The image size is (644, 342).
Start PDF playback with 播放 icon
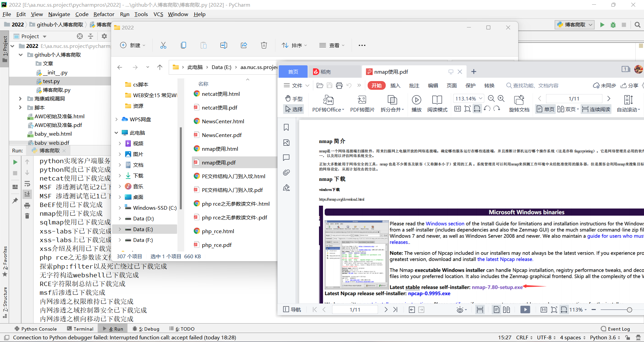click(x=417, y=104)
